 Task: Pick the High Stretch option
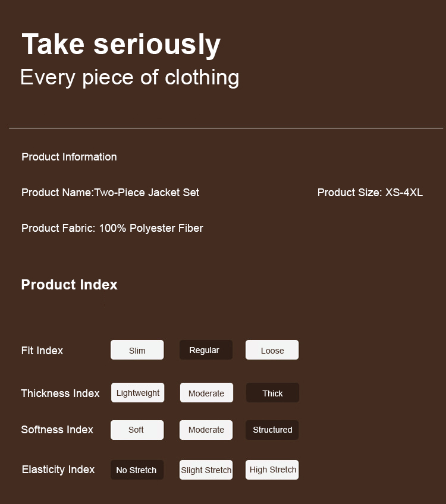point(272,470)
